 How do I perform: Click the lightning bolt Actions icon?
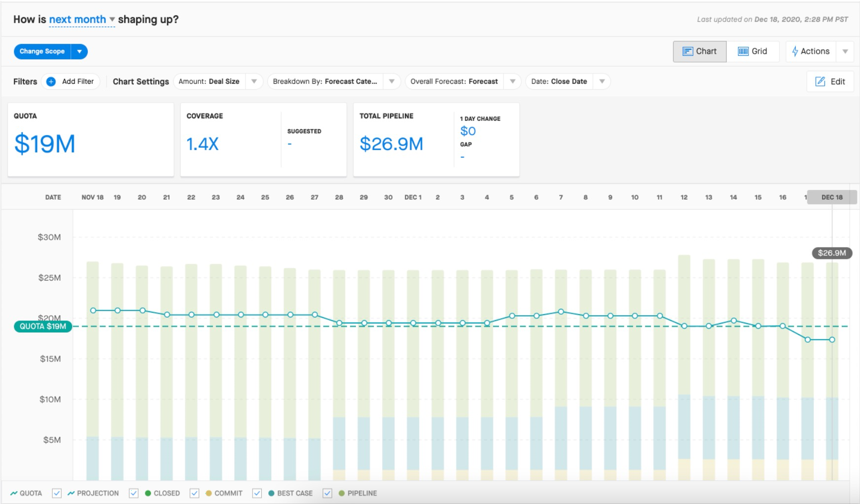click(795, 51)
